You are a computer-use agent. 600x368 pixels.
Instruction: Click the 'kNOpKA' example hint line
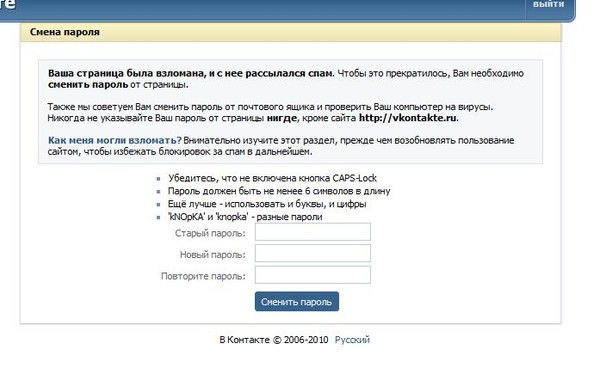click(x=245, y=217)
